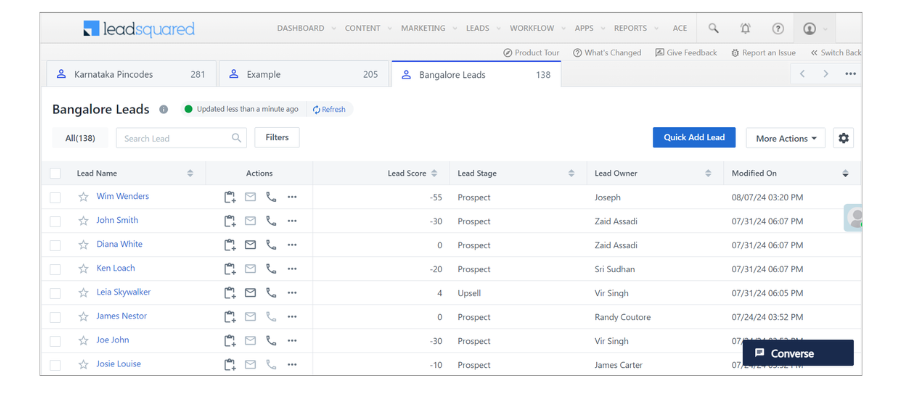Open the user profile dropdown
Screen dimensions: 909x403
(814, 29)
